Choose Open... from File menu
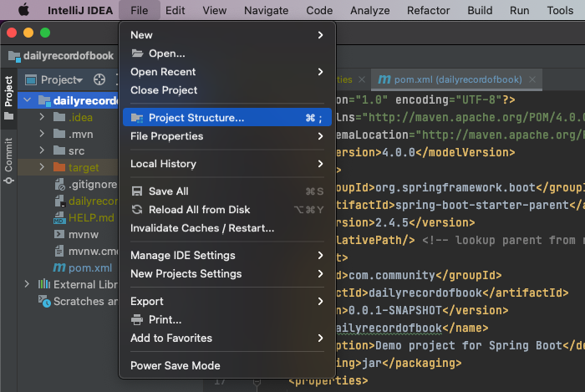585x392 pixels. pos(226,53)
